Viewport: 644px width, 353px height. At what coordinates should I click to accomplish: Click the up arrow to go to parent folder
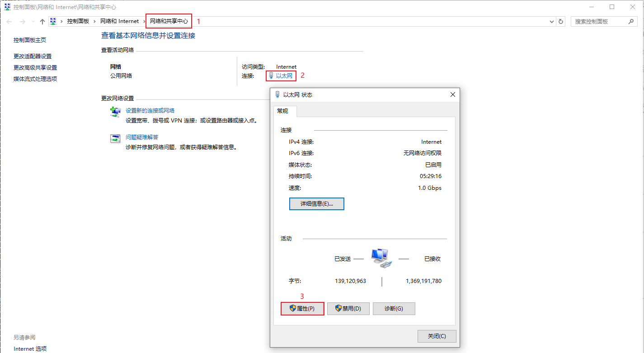[42, 21]
